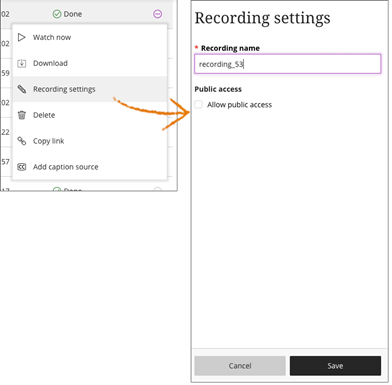Select Add caption source option

[90, 167]
